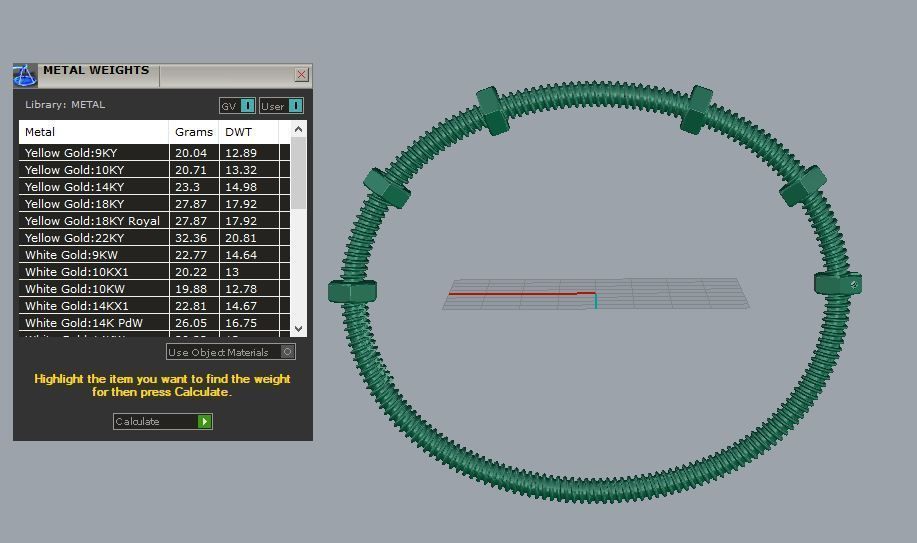Viewport: 917px width, 543px height.
Task: Click the 16.75 DWT value
Action: pyautogui.click(x=241, y=322)
